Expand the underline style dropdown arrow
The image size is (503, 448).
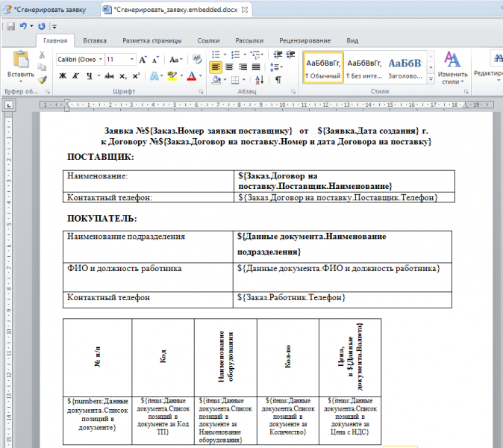click(99, 76)
